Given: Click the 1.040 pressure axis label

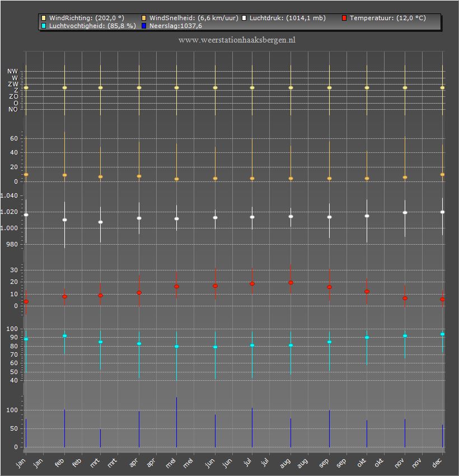Looking at the screenshot, I should [9, 195].
